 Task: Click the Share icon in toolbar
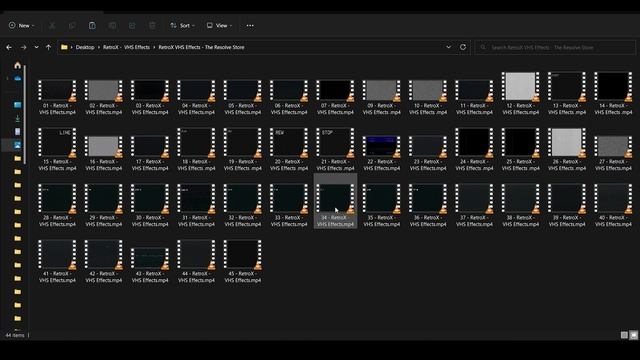[132, 25]
